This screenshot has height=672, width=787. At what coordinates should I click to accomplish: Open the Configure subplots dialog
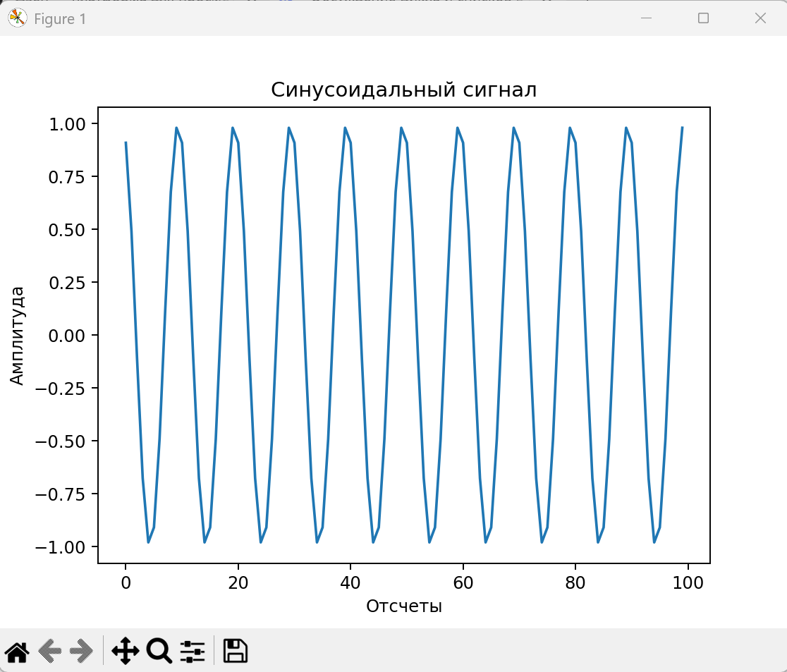193,651
